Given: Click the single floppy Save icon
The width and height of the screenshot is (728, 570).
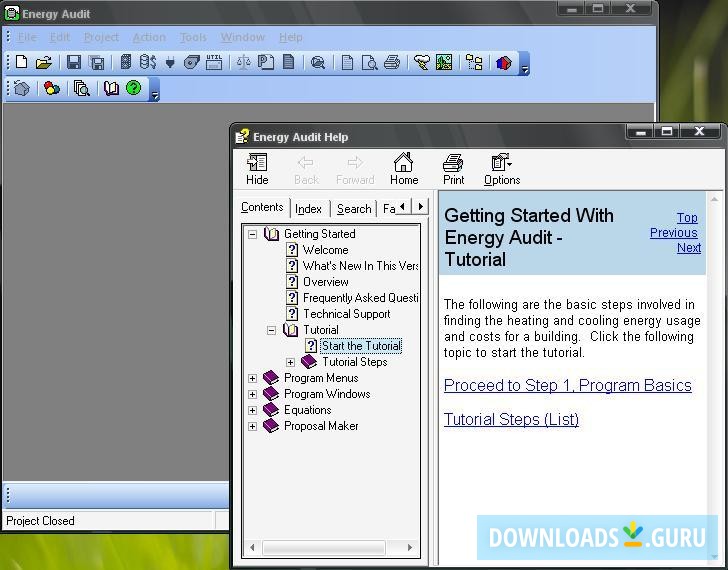Looking at the screenshot, I should pyautogui.click(x=74, y=62).
